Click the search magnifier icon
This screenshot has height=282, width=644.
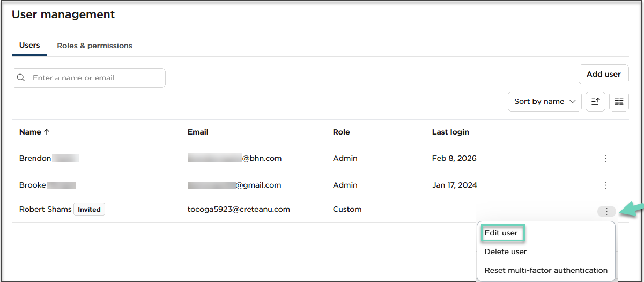click(21, 78)
